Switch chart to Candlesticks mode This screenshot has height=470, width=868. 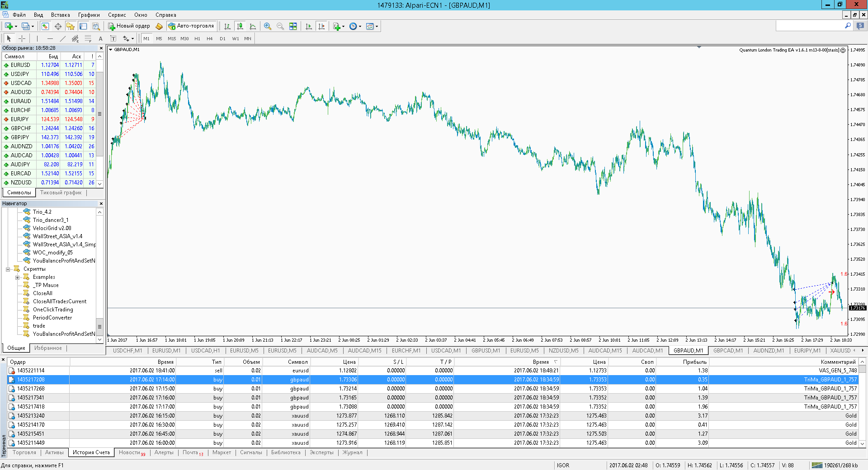pos(240,26)
